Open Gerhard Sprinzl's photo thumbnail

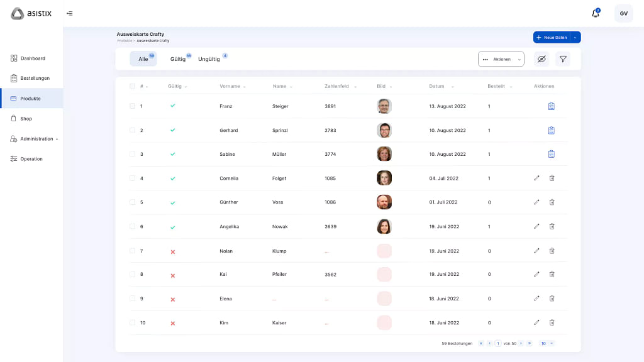[x=384, y=130]
